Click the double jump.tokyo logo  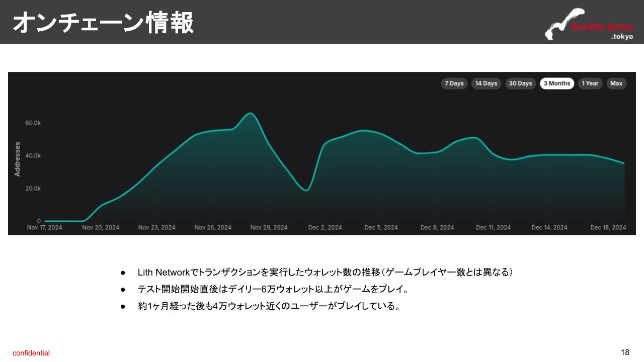click(x=589, y=24)
